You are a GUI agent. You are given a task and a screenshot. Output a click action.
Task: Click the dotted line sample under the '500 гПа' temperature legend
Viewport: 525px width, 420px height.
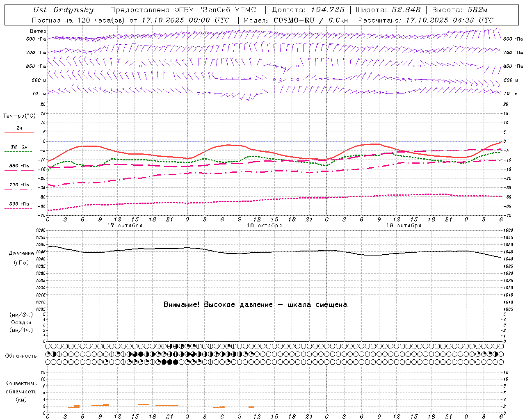[18, 208]
